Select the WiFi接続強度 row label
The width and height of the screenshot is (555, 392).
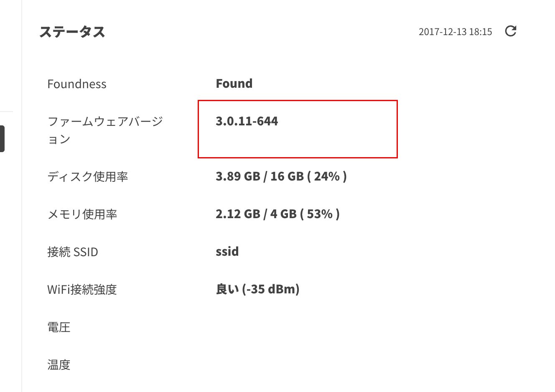pyautogui.click(x=83, y=289)
